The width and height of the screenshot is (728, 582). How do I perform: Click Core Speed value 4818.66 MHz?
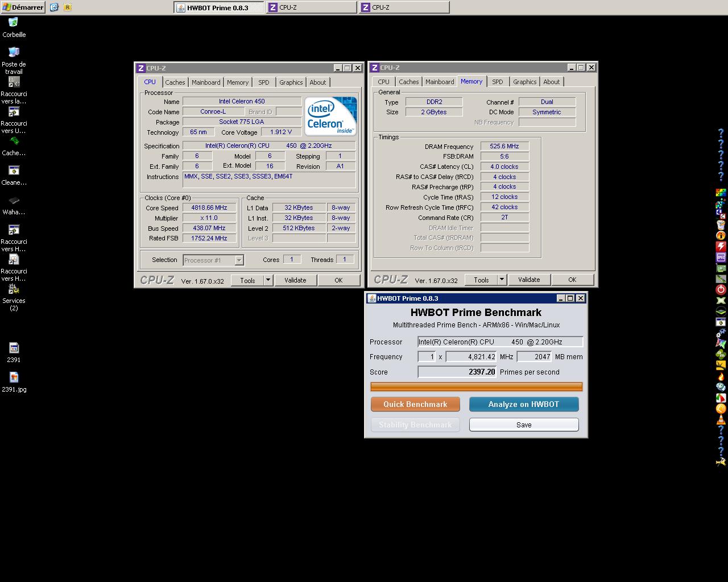(209, 208)
